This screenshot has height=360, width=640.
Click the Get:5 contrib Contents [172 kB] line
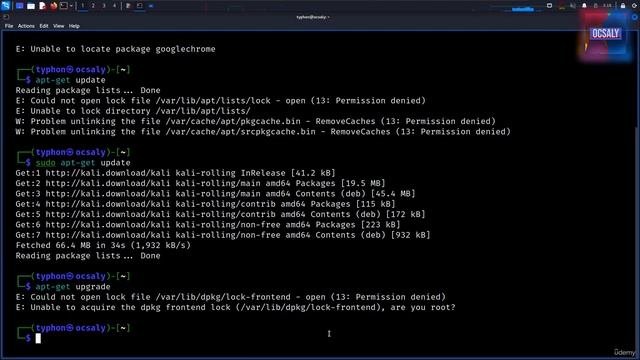220,214
